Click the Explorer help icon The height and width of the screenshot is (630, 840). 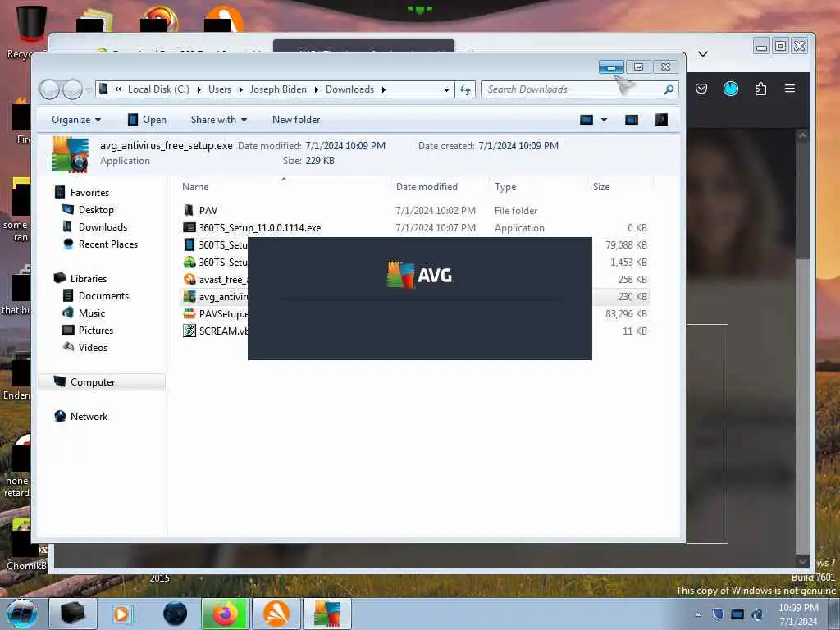[x=661, y=120]
